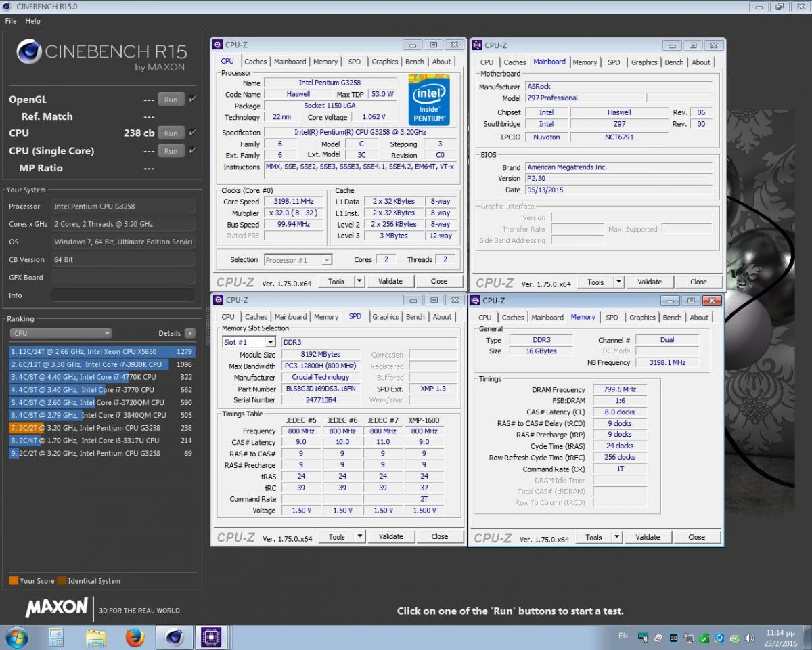This screenshot has height=650, width=812.
Task: Switch to Bench tab in CPU-Z Mainboard window
Action: pos(674,62)
